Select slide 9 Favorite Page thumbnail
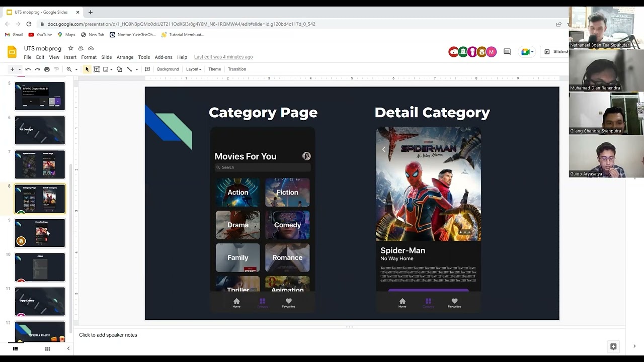This screenshot has height=362, width=644. [40, 233]
